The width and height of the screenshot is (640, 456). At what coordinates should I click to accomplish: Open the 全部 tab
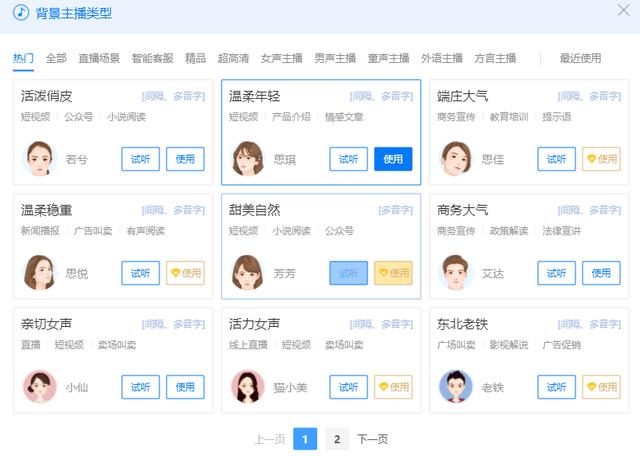point(56,58)
